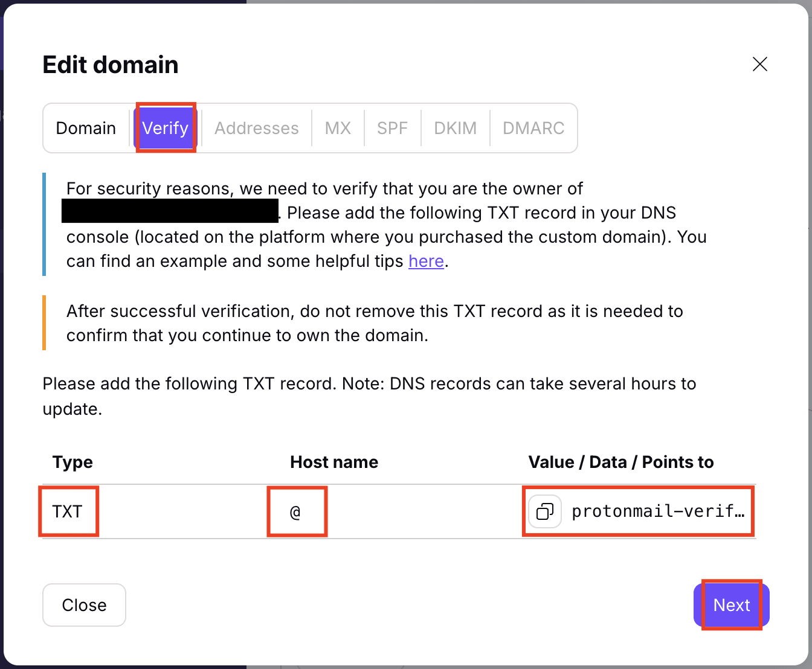This screenshot has height=669, width=812.
Task: Click the Value / Data / Points to header
Action: pyautogui.click(x=621, y=462)
